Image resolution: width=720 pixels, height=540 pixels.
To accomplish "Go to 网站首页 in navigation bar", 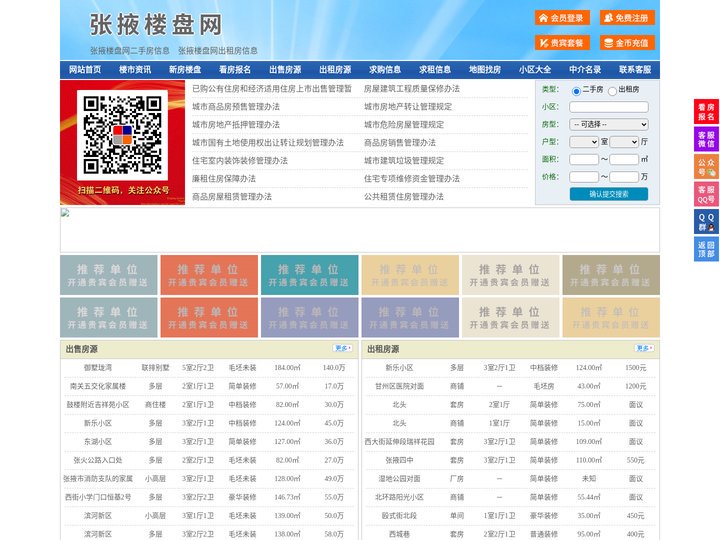I will click(85, 70).
